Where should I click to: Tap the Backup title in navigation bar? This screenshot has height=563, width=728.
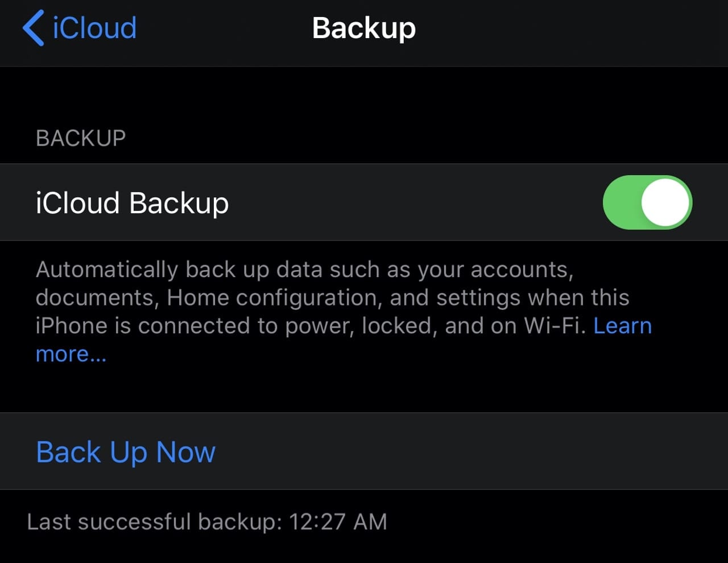pos(364,28)
